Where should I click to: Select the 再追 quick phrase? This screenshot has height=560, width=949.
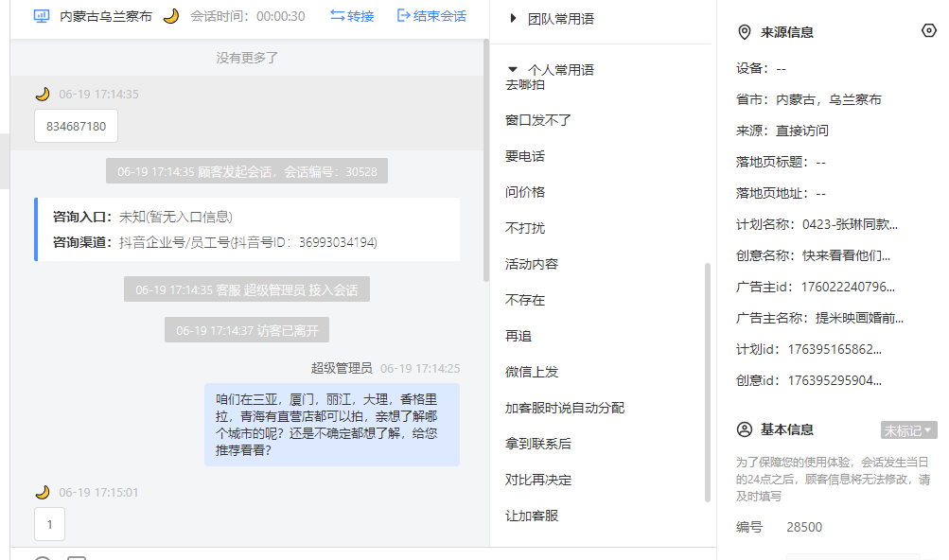518,336
